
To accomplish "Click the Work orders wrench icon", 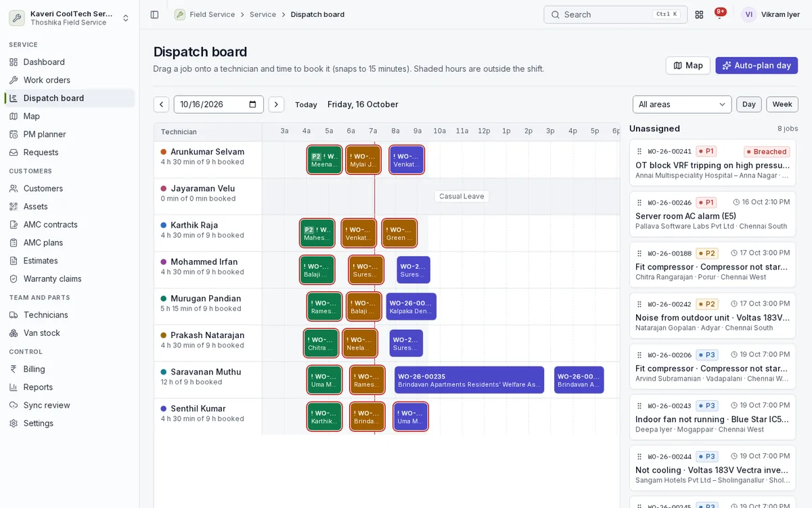I will click(x=14, y=80).
